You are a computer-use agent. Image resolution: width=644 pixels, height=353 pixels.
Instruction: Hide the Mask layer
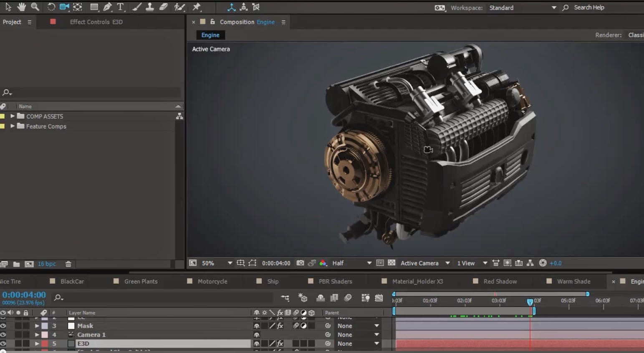(3, 325)
